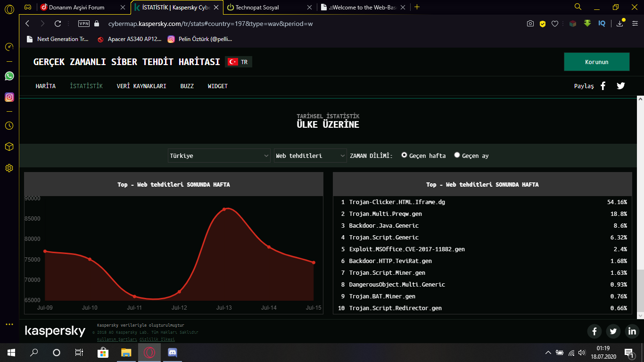The image size is (644, 362).
Task: Click the green download arrow extension
Action: [x=587, y=23]
